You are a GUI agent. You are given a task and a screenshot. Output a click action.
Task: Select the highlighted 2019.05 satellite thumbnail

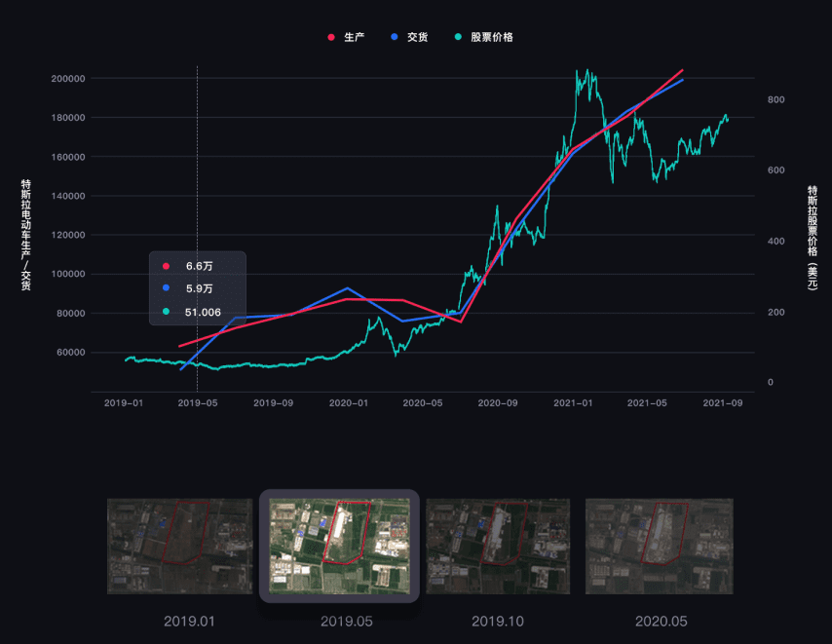[x=339, y=546]
